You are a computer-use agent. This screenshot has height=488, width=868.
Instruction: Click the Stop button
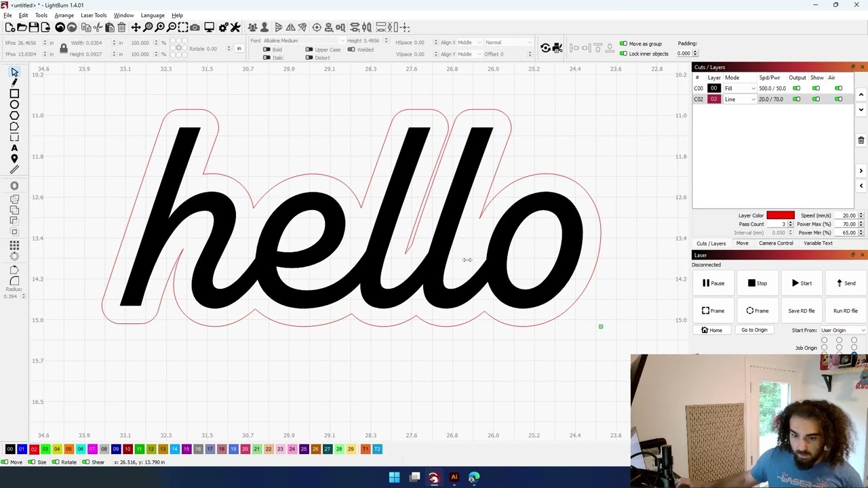[x=757, y=283]
